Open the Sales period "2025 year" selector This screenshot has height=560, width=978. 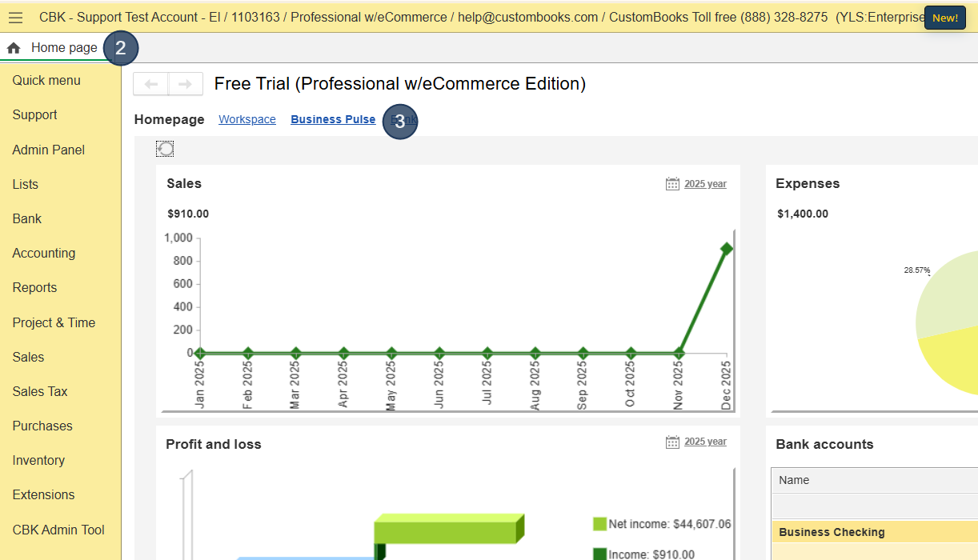coord(705,184)
